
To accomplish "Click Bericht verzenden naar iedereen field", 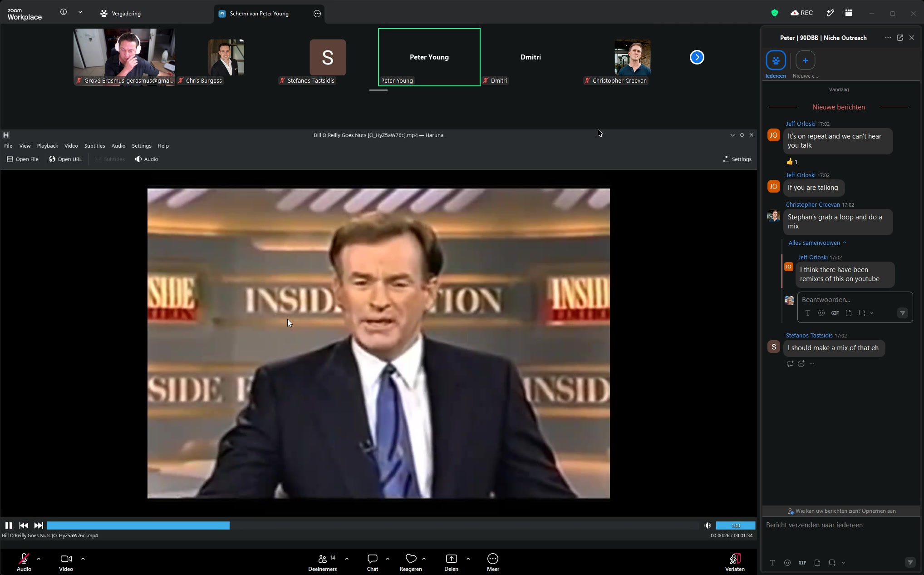I will [840, 525].
